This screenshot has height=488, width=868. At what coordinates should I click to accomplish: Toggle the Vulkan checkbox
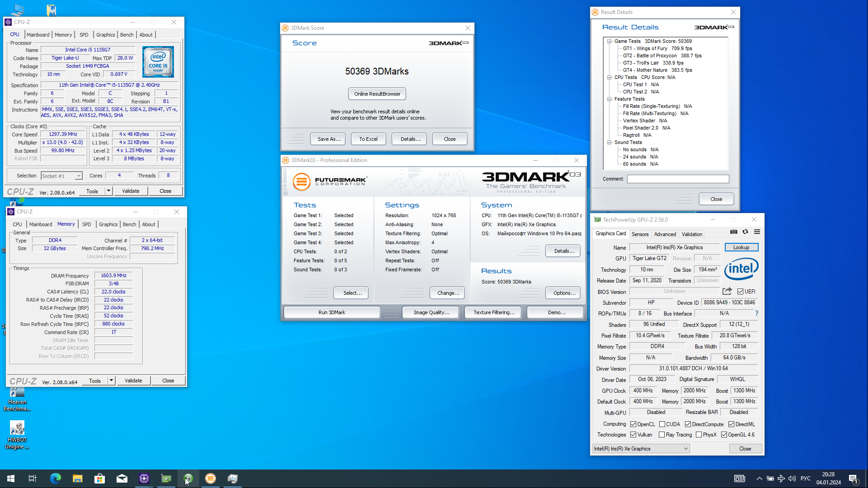[x=633, y=434]
